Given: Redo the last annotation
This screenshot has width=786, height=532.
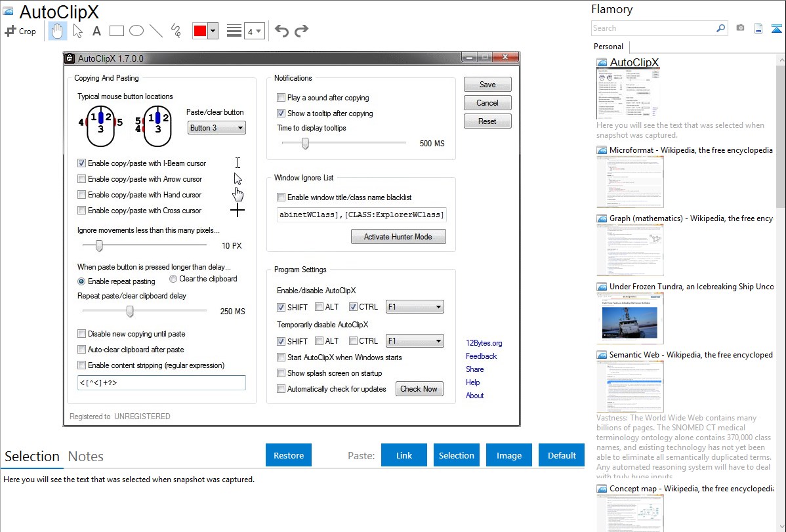Looking at the screenshot, I should click(x=301, y=31).
